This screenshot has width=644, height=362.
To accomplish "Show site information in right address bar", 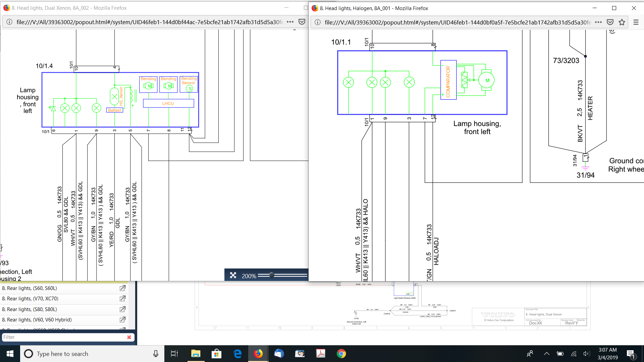I will 318,22.
